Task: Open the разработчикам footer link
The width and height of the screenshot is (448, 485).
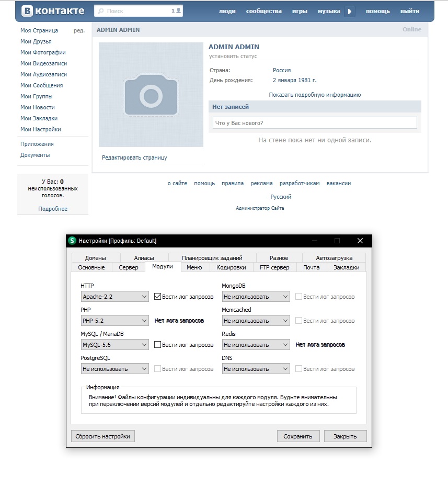Action: (x=300, y=183)
